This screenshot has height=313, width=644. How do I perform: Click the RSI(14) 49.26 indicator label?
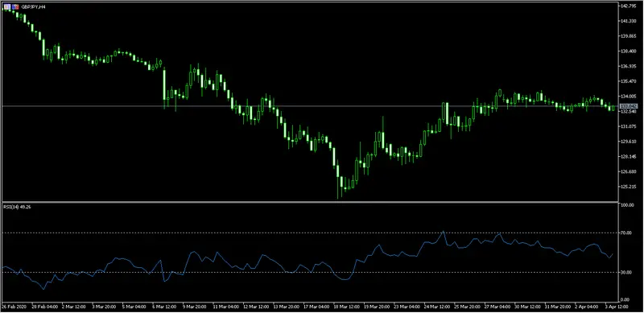[x=17, y=207]
